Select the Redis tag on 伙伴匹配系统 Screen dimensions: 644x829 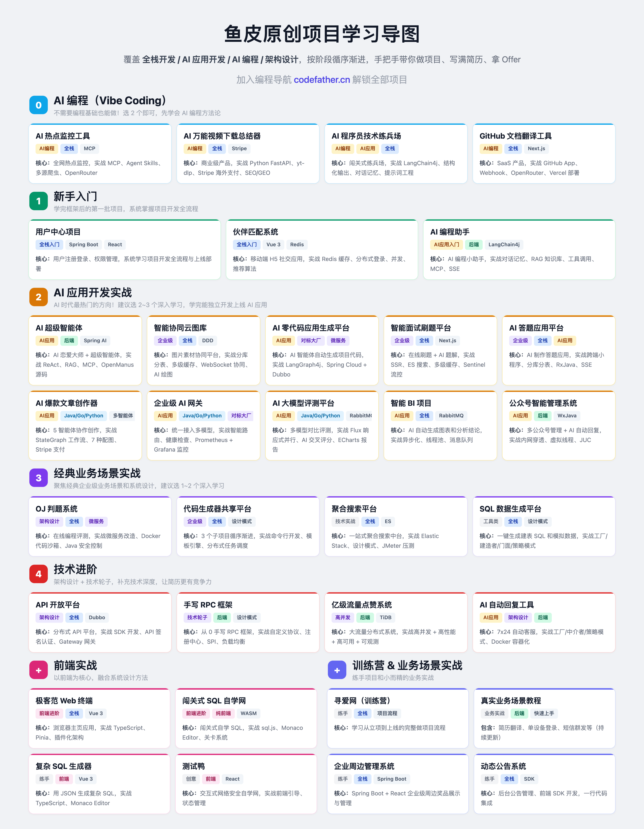click(x=297, y=244)
